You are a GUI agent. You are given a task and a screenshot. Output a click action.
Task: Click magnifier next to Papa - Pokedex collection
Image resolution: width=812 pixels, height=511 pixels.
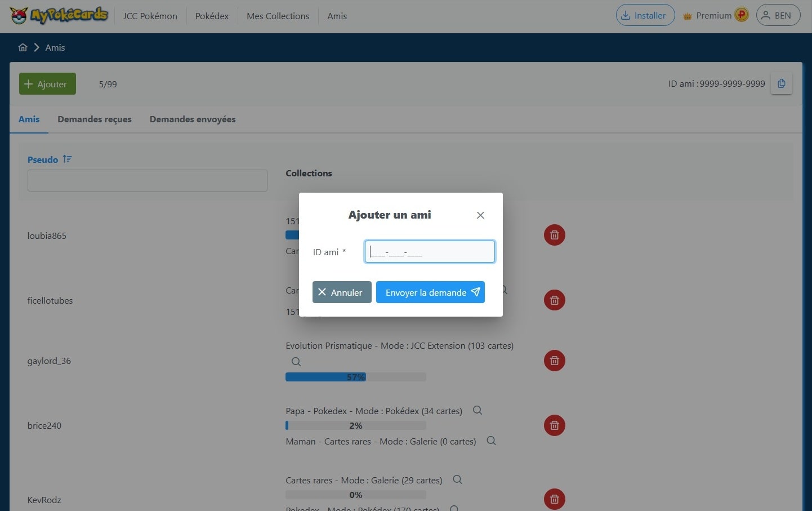tap(478, 411)
